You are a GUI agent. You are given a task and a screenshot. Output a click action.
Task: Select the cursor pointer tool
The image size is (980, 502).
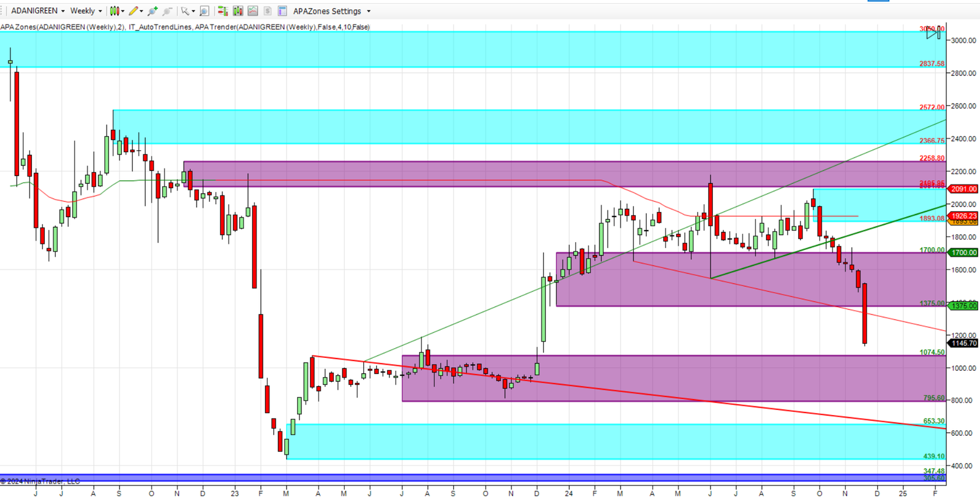(185, 11)
